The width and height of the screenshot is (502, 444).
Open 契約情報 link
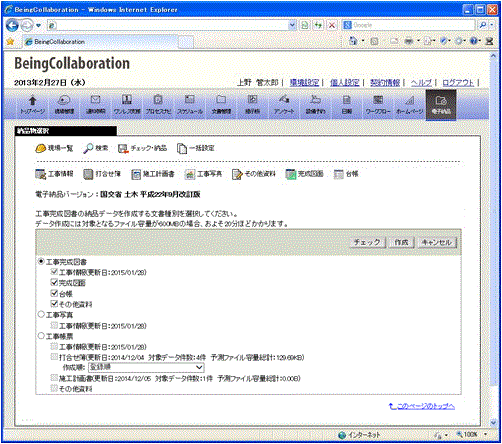(x=385, y=82)
